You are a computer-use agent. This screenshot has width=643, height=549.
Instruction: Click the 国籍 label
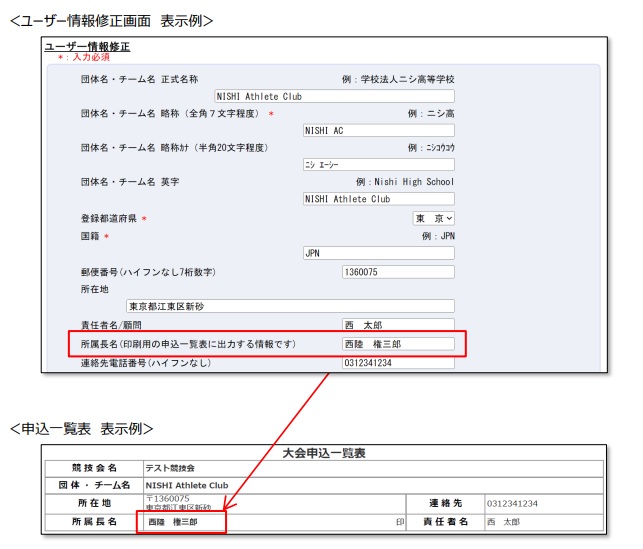[90, 236]
